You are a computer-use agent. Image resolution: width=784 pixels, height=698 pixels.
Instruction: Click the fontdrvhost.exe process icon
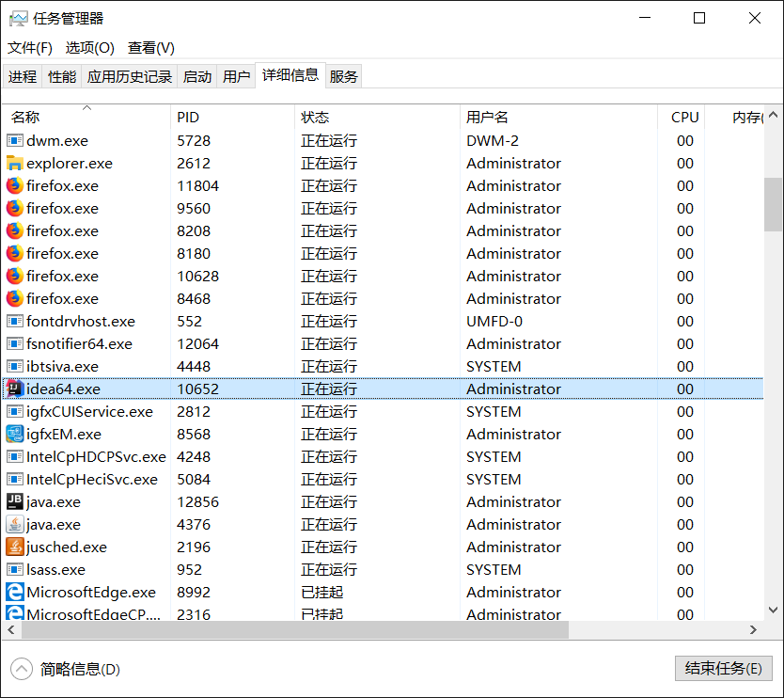(x=14, y=321)
